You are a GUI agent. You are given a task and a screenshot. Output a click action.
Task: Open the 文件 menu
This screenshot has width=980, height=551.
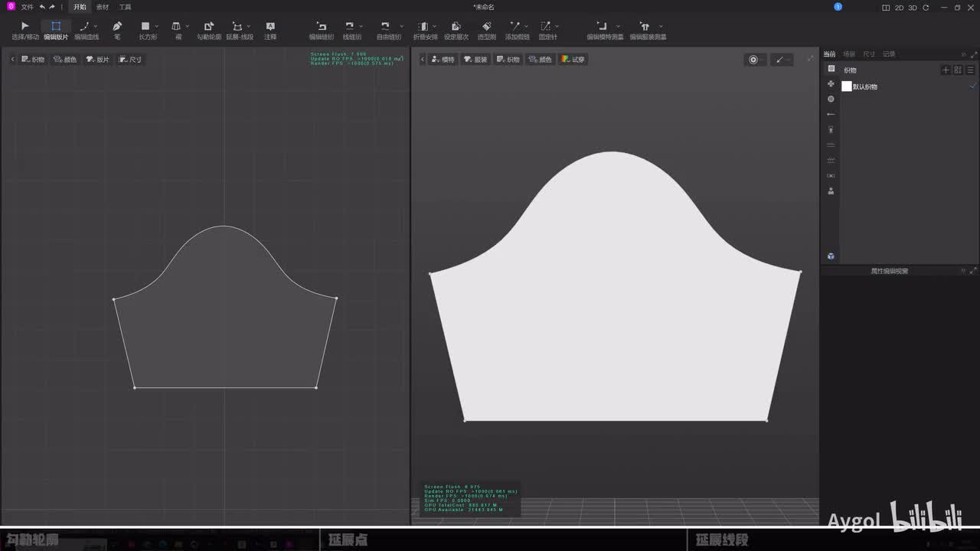(x=27, y=7)
